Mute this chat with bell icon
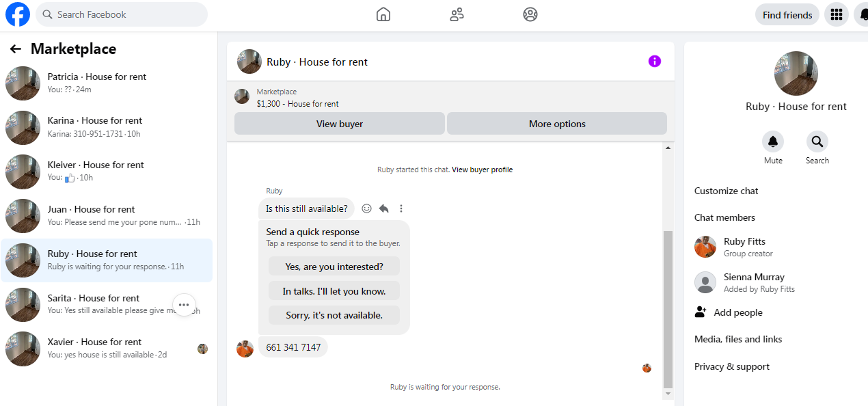 coord(773,141)
